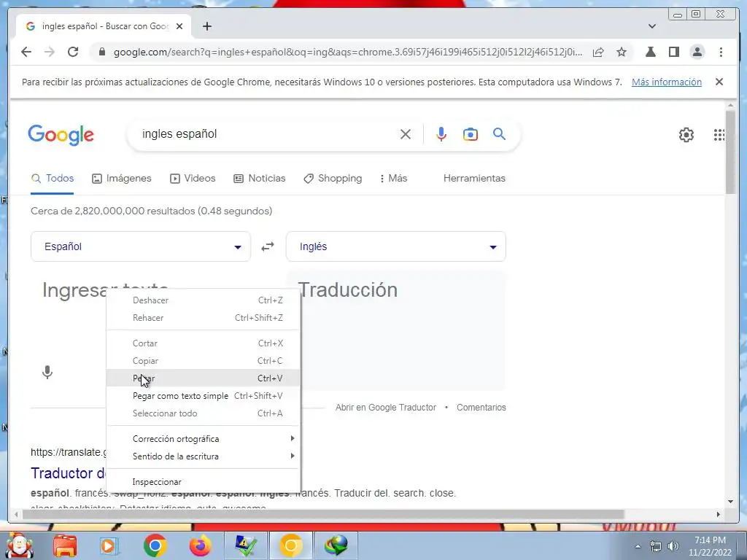Select Cortar menu entry
The width and height of the screenshot is (747, 560).
click(204, 343)
